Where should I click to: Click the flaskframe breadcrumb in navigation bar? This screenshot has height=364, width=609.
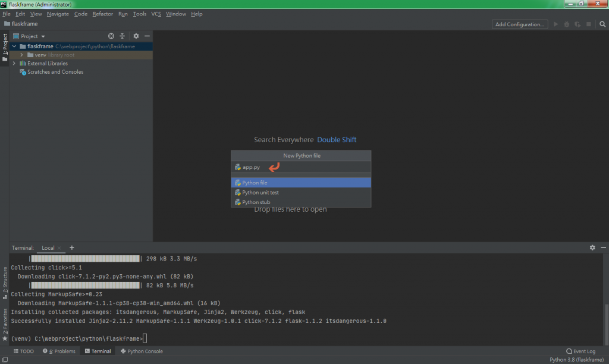pyautogui.click(x=21, y=24)
